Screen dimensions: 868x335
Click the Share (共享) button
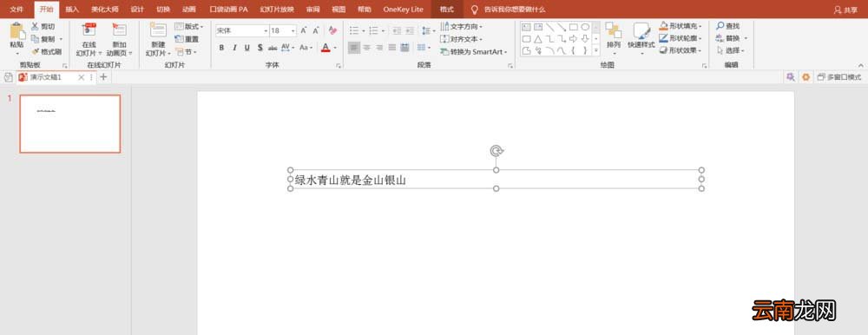coord(845,10)
